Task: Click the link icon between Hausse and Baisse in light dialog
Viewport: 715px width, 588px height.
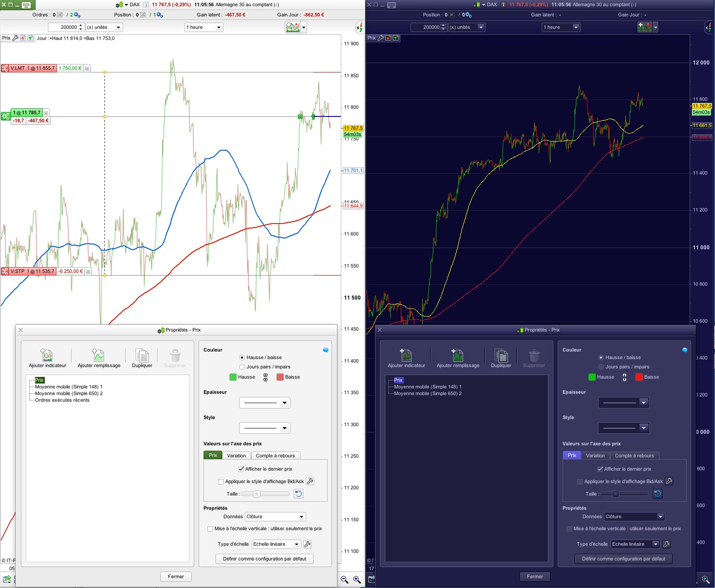Action: [x=266, y=377]
